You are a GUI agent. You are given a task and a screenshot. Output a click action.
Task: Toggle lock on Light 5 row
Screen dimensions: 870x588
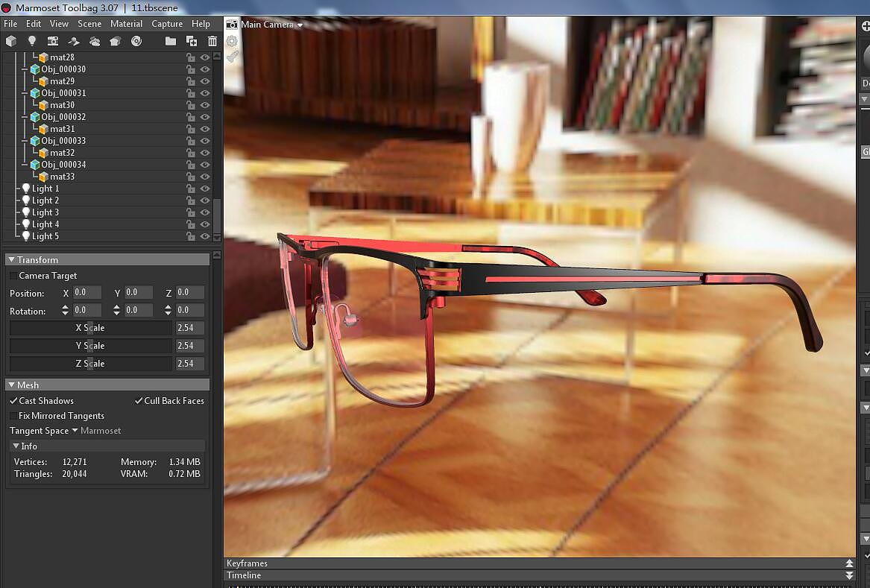tap(190, 236)
